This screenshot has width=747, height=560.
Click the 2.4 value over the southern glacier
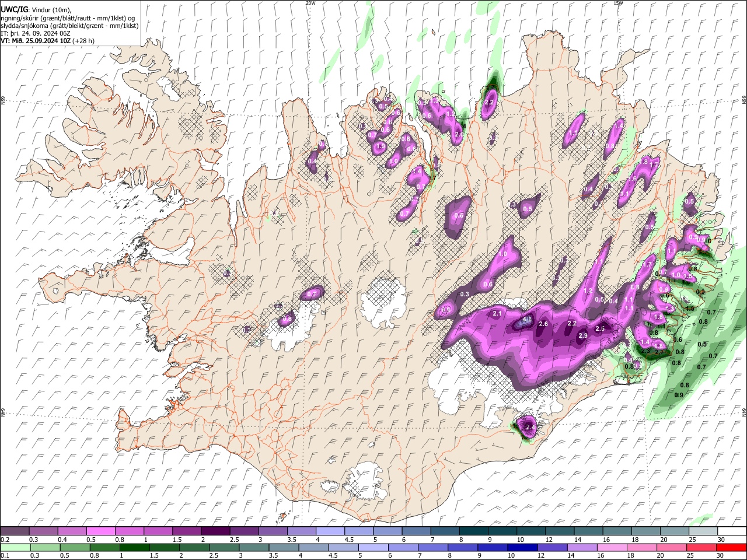coord(530,428)
